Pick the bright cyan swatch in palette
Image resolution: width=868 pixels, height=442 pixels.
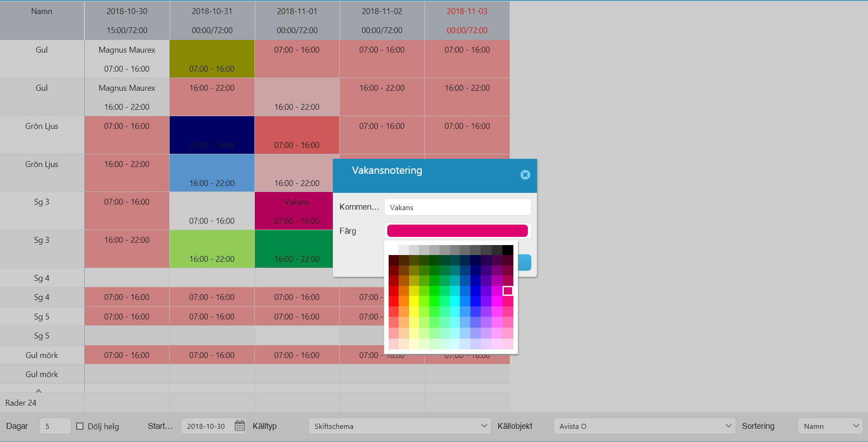(455, 301)
